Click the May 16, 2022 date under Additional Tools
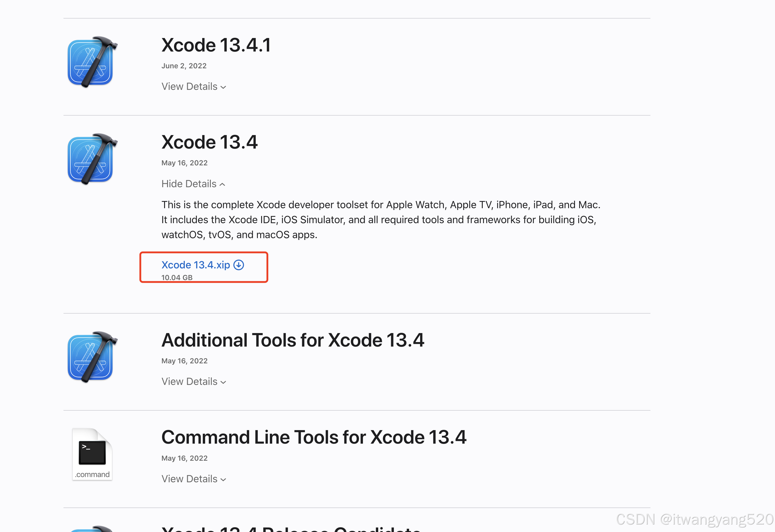This screenshot has width=775, height=532. 184,361
